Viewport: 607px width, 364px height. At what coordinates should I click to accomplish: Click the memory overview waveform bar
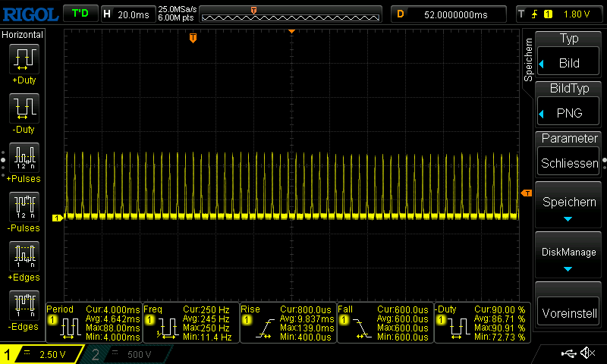click(291, 14)
